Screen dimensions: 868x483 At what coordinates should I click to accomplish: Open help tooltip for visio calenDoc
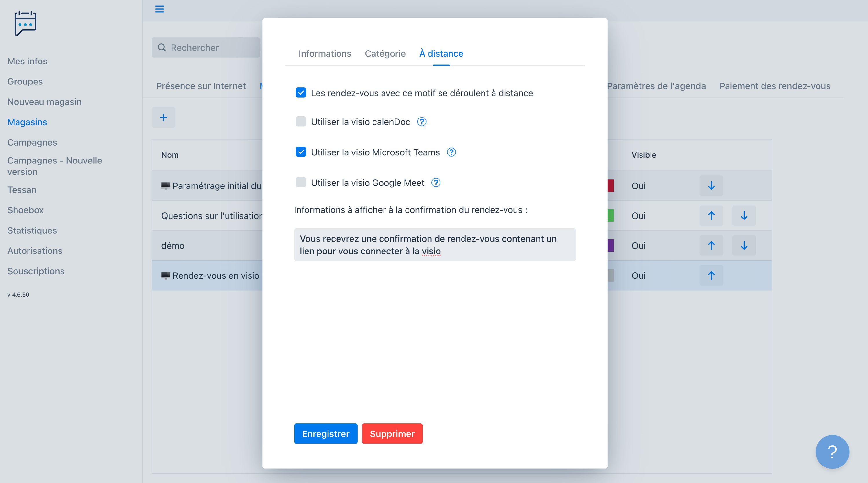click(422, 122)
